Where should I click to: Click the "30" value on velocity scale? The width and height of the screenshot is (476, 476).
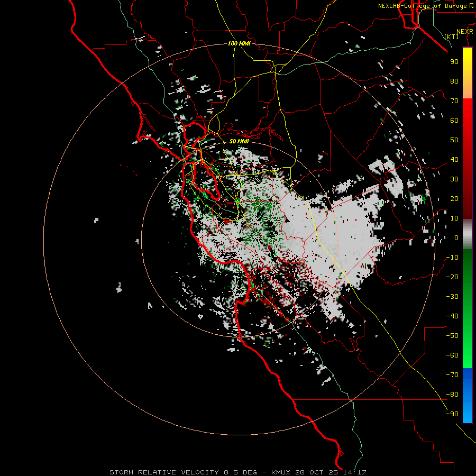(x=454, y=179)
